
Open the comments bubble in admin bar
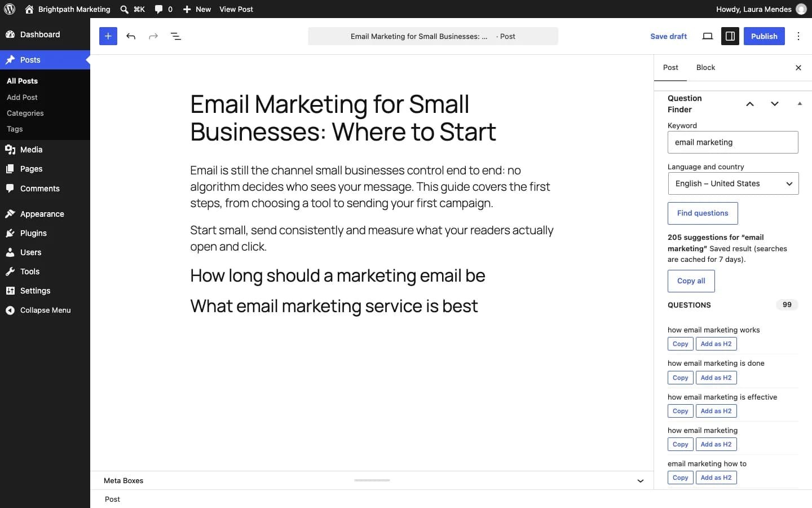click(164, 9)
